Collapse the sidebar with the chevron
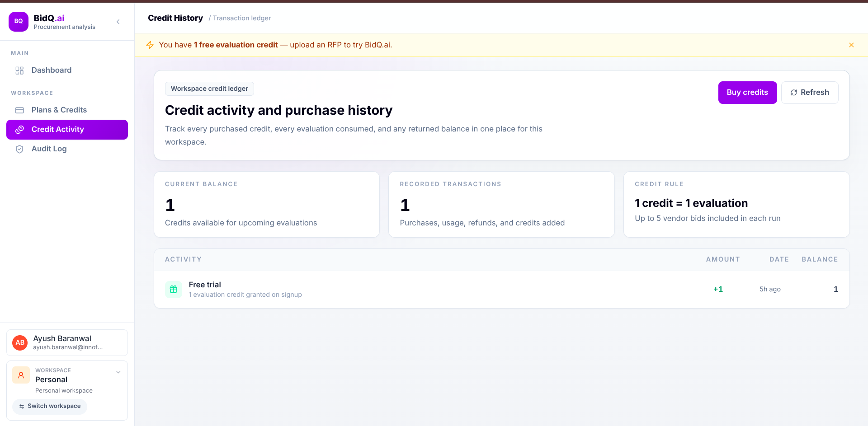Image resolution: width=868 pixels, height=426 pixels. coord(118,22)
